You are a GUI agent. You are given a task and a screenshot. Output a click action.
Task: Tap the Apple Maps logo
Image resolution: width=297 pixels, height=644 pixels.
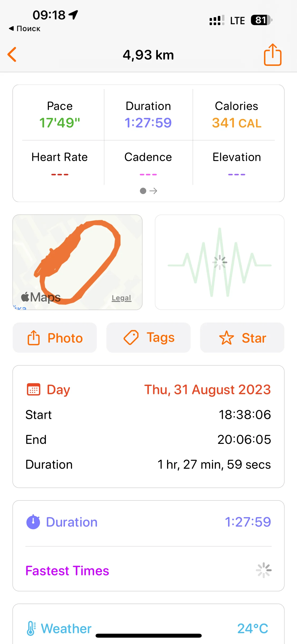pyautogui.click(x=41, y=297)
